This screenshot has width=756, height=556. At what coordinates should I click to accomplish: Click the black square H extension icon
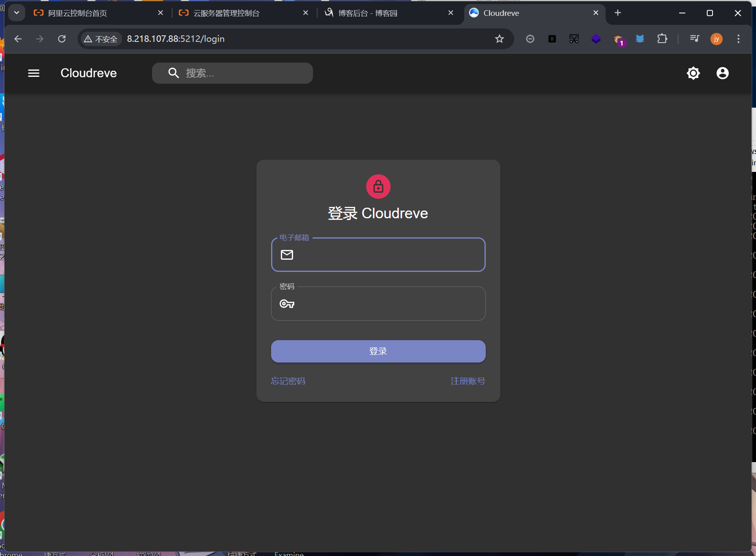[x=552, y=39]
